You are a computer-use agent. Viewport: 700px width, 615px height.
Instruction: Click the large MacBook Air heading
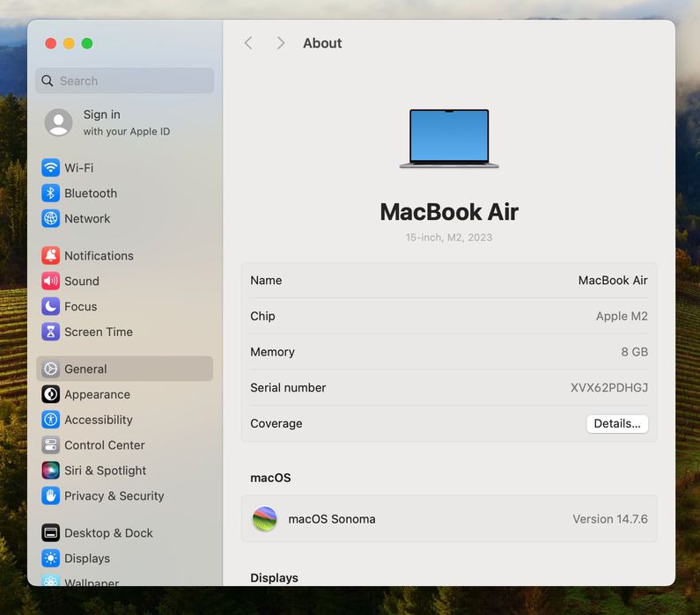click(x=449, y=212)
